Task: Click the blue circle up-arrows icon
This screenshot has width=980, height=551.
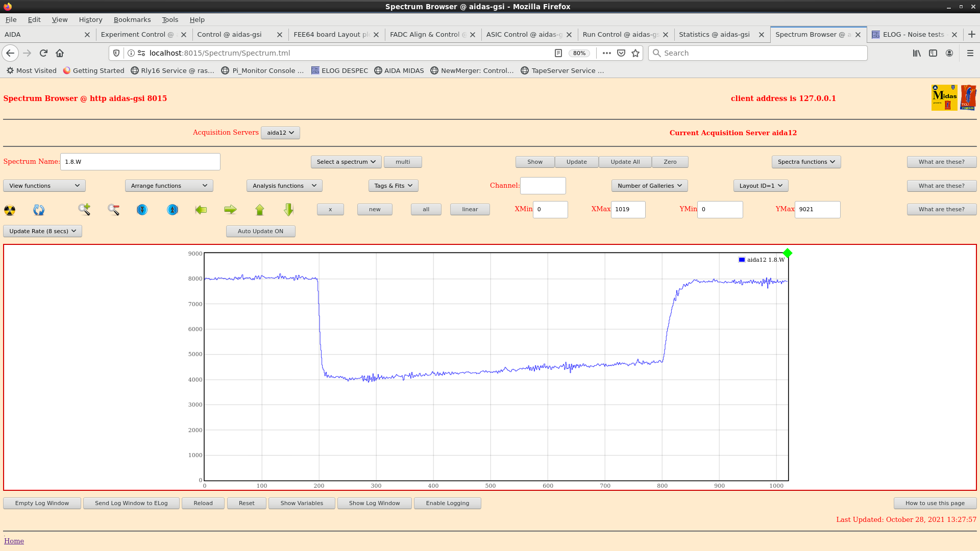Action: coord(173,210)
